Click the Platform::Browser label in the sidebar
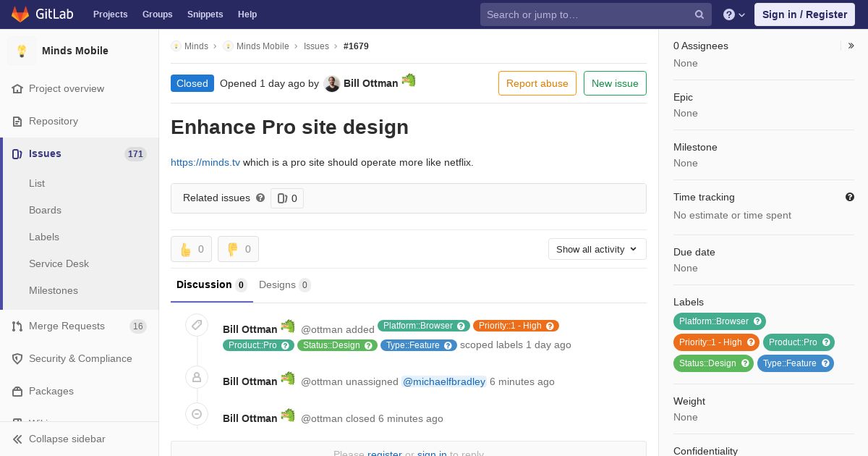The width and height of the screenshot is (868, 456). pos(720,321)
